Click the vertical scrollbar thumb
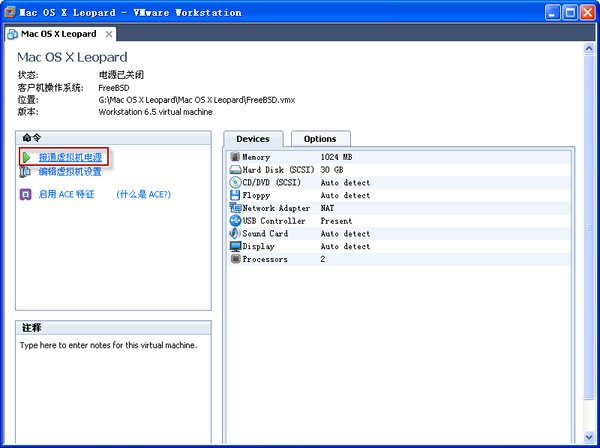This screenshot has width=600, height=448. coord(589,227)
